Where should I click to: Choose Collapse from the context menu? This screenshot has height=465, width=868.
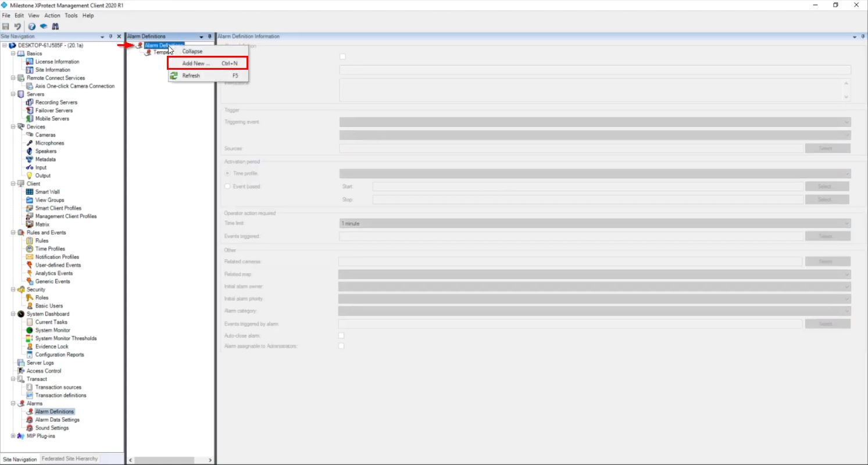coord(208,51)
